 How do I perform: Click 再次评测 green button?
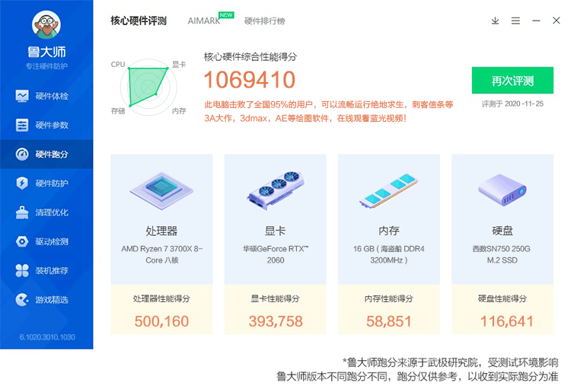[512, 80]
